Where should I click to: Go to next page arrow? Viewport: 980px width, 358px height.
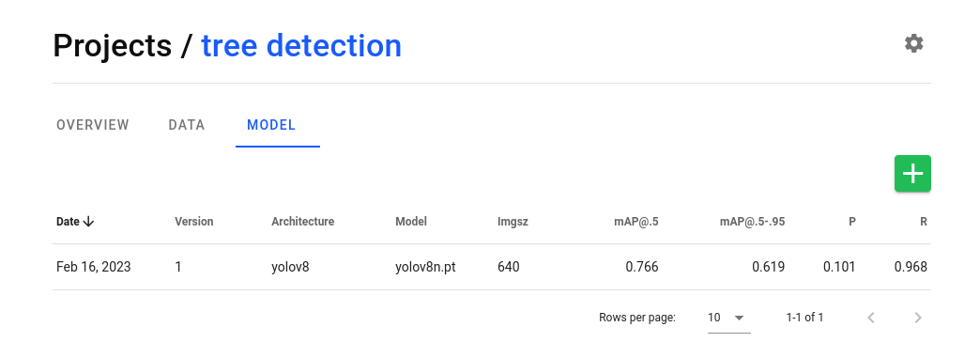(x=918, y=318)
